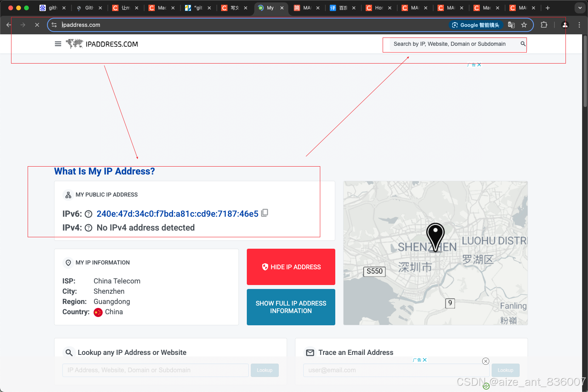Click the 'LUOHU DISTRICT' label on the map
Screen dimensions: 588x392
[x=494, y=241]
